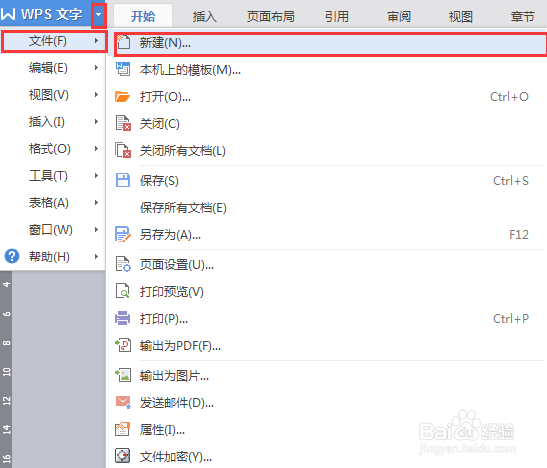Click the Page Setup icon with gear
Screen dimensions: 547x468
coord(123,264)
